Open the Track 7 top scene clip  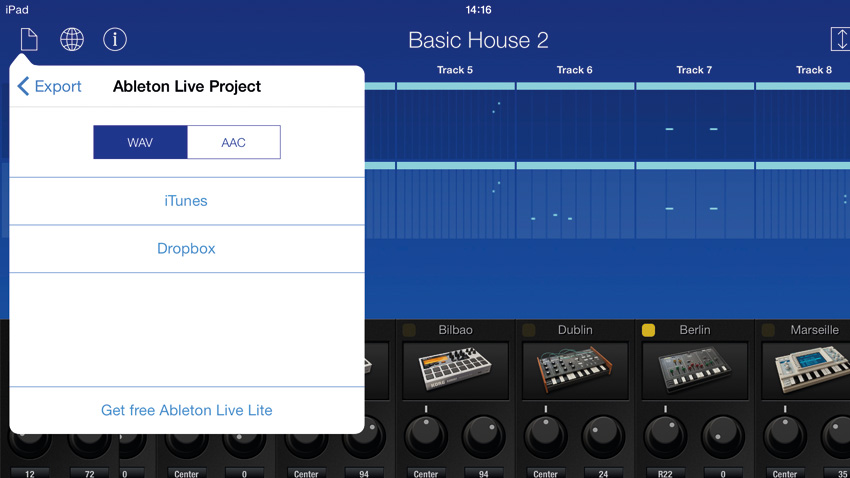click(695, 121)
